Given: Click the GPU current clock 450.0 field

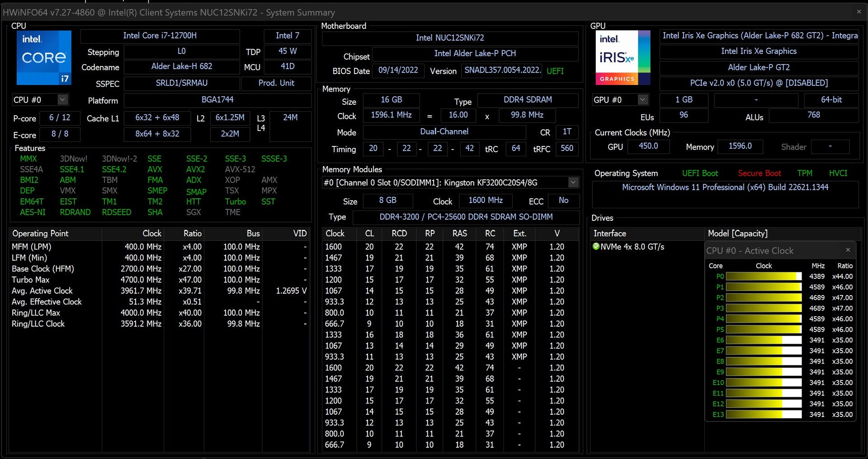Looking at the screenshot, I should pyautogui.click(x=648, y=146).
